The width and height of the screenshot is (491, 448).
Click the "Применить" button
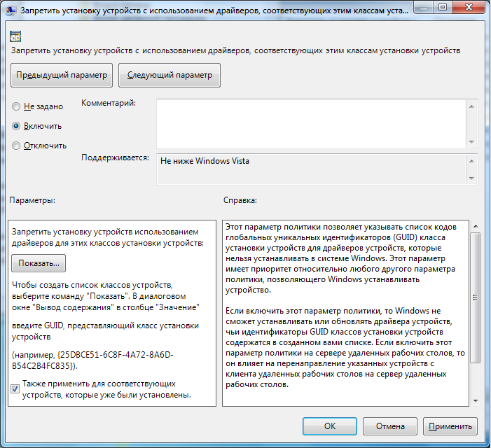tap(450, 426)
